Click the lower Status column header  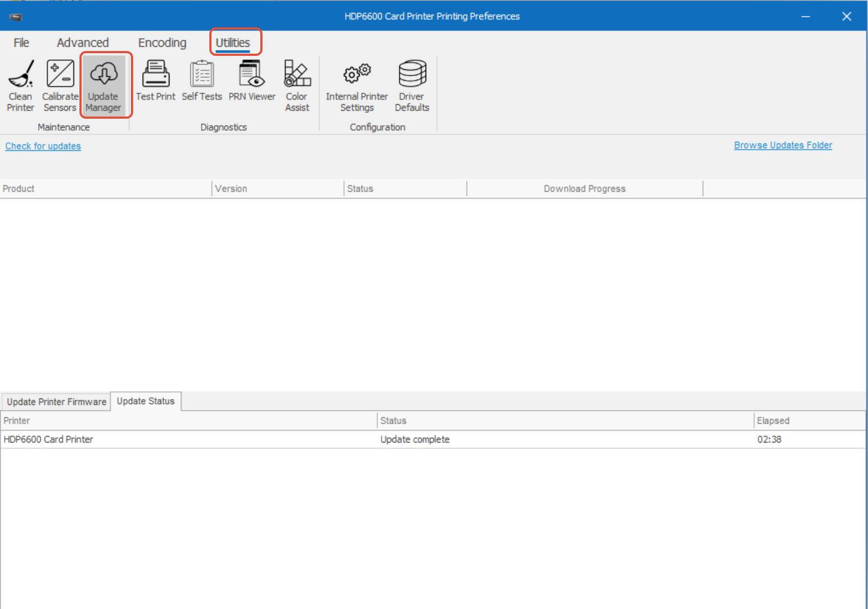[x=565, y=421]
